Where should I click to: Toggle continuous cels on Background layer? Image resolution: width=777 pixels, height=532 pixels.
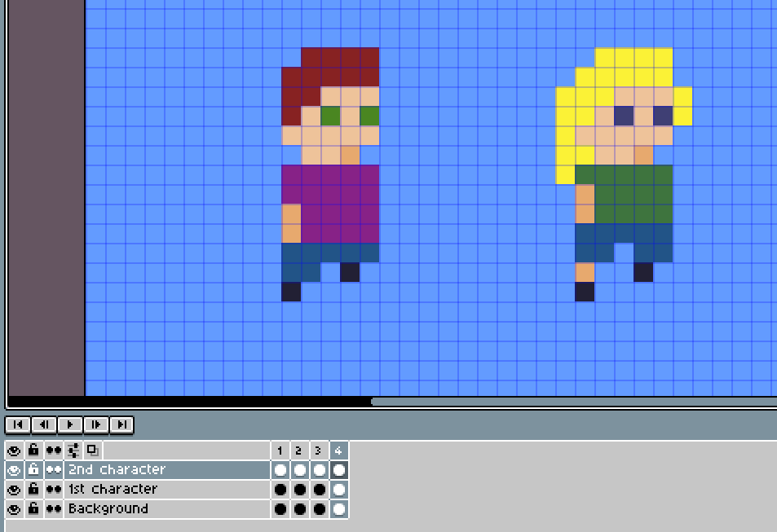coord(54,508)
